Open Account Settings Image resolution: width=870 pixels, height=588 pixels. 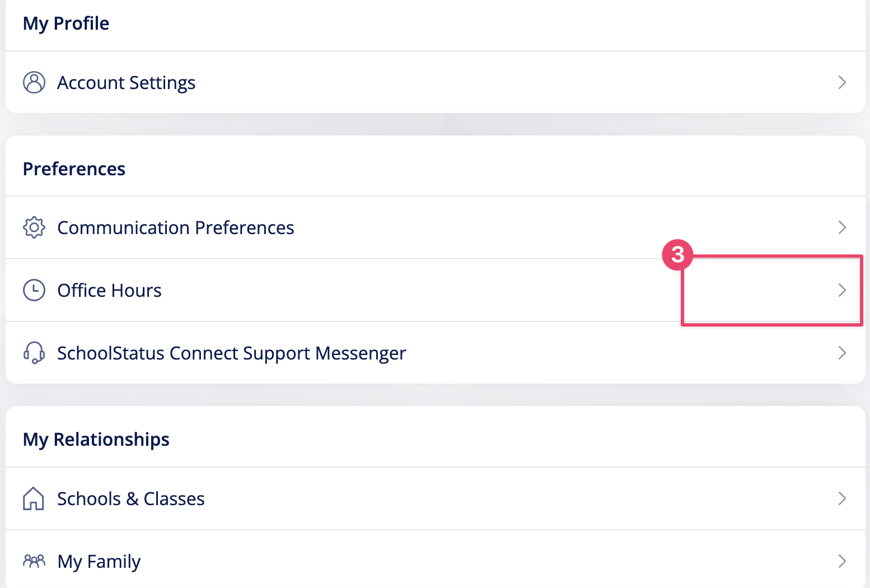[436, 82]
